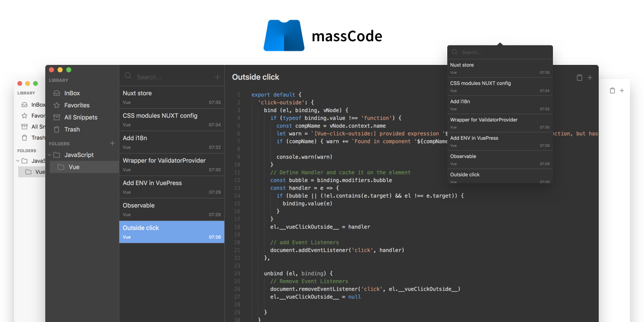Select Add ENV in VuePress in main list

tap(172, 187)
